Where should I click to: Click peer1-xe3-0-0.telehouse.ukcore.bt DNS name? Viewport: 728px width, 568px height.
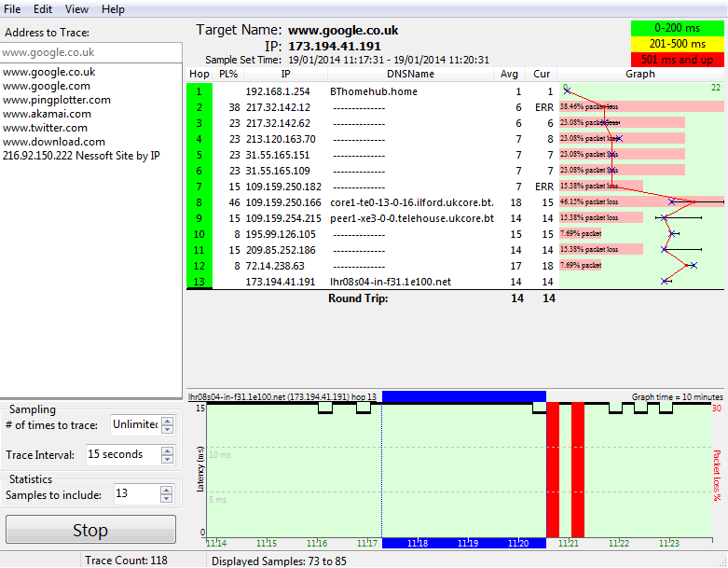click(412, 218)
